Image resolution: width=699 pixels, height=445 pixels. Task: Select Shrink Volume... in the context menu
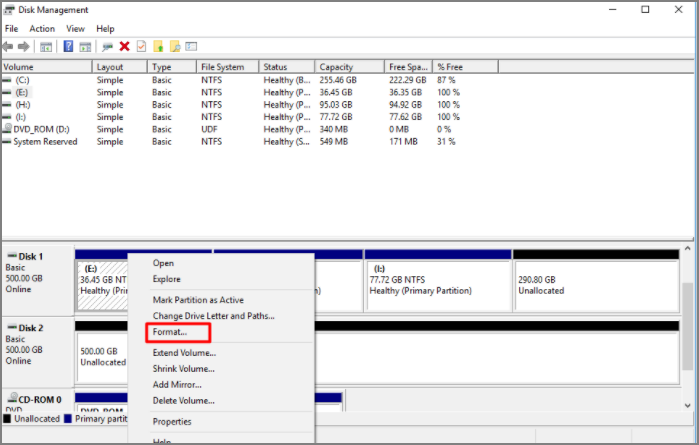pos(183,368)
